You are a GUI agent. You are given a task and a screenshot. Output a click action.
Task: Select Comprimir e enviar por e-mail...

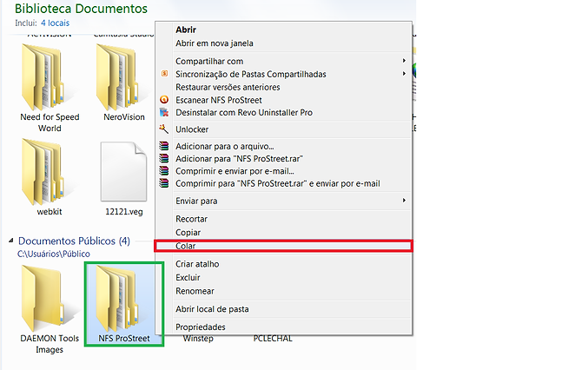235,171
